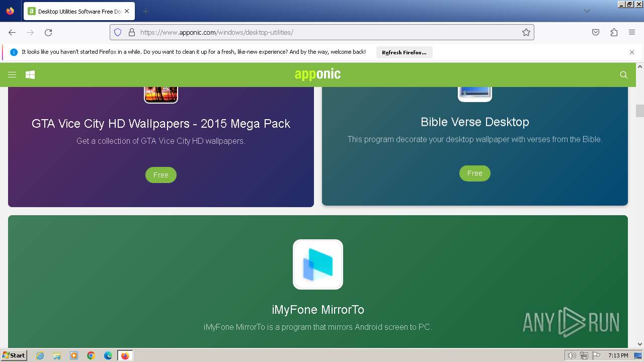Image resolution: width=644 pixels, height=362 pixels.
Task: Click the info icon in notification bar
Action: tap(14, 52)
